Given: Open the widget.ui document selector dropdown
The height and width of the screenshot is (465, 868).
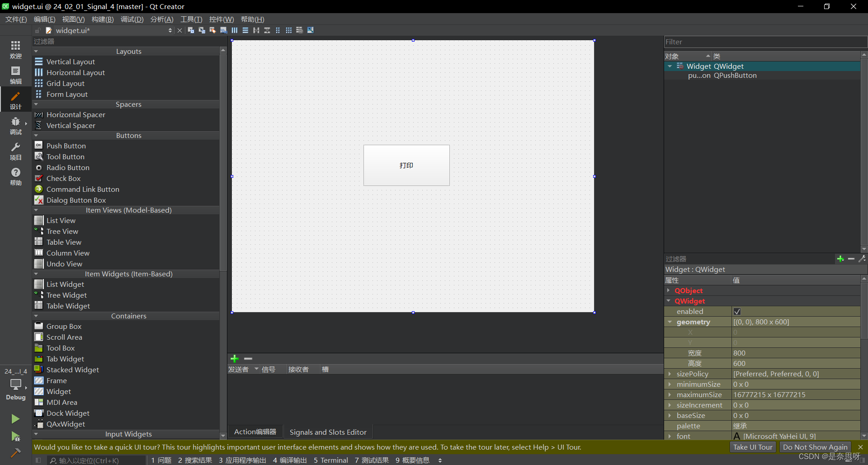Looking at the screenshot, I should [x=170, y=30].
